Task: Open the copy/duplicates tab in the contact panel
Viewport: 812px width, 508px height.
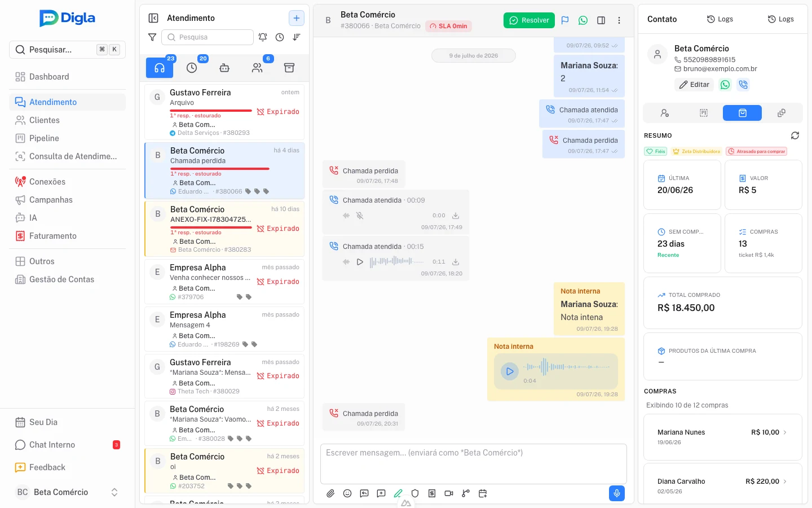Action: point(782,113)
